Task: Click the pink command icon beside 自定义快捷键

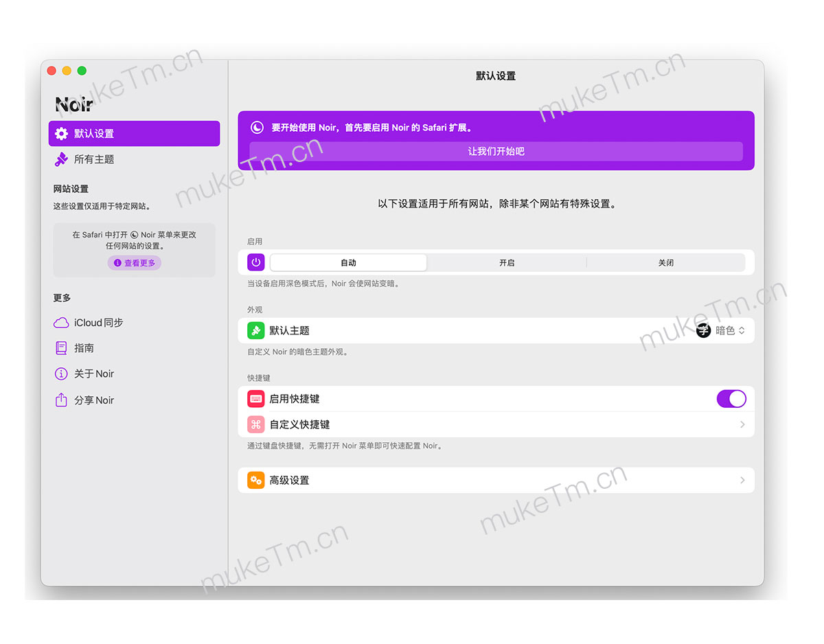Action: click(x=256, y=424)
